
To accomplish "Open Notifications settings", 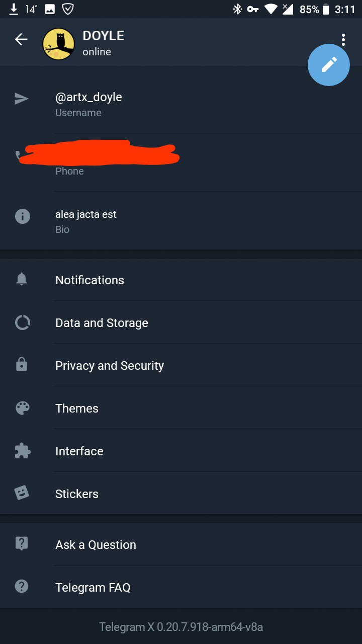I will [89, 280].
